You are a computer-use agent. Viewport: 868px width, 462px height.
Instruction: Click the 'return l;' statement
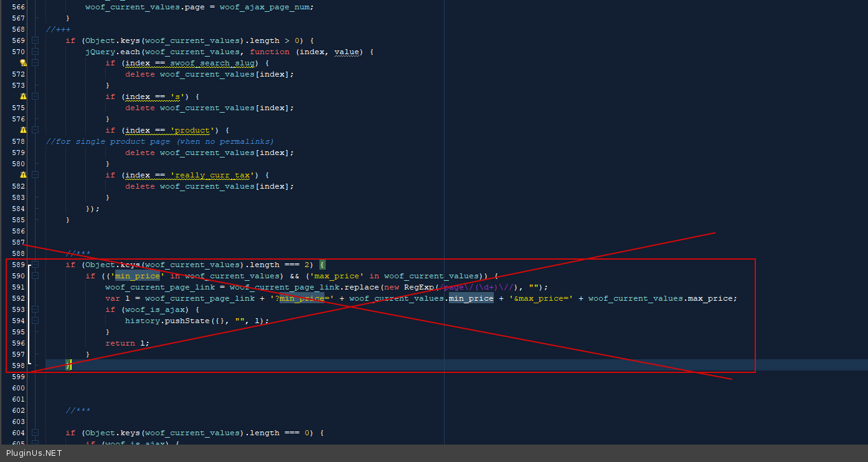pos(128,343)
